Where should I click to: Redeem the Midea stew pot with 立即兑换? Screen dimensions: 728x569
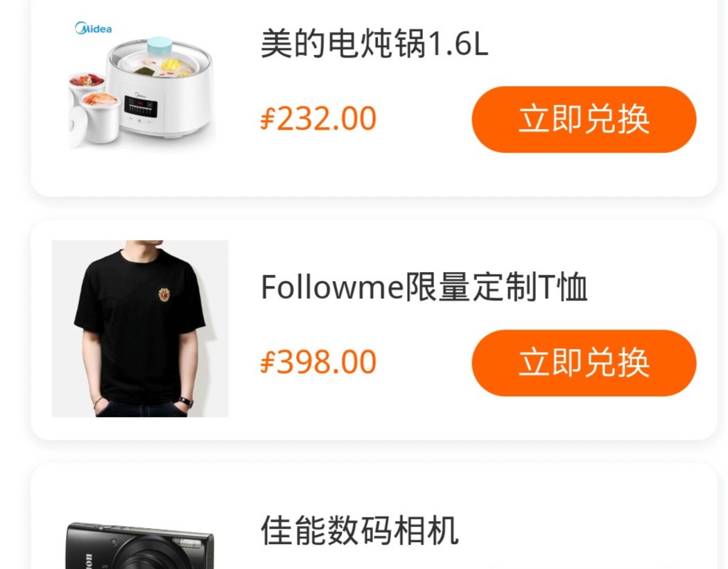click(584, 119)
